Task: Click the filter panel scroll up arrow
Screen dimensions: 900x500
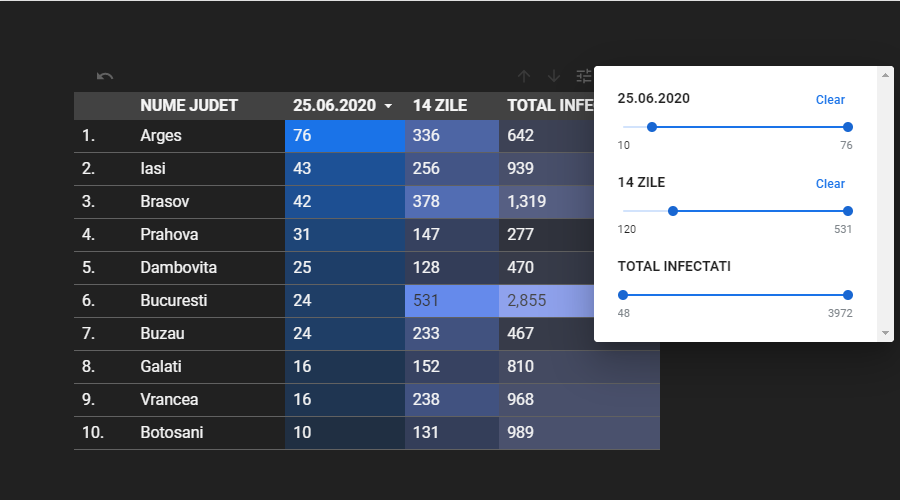Action: coord(885,75)
